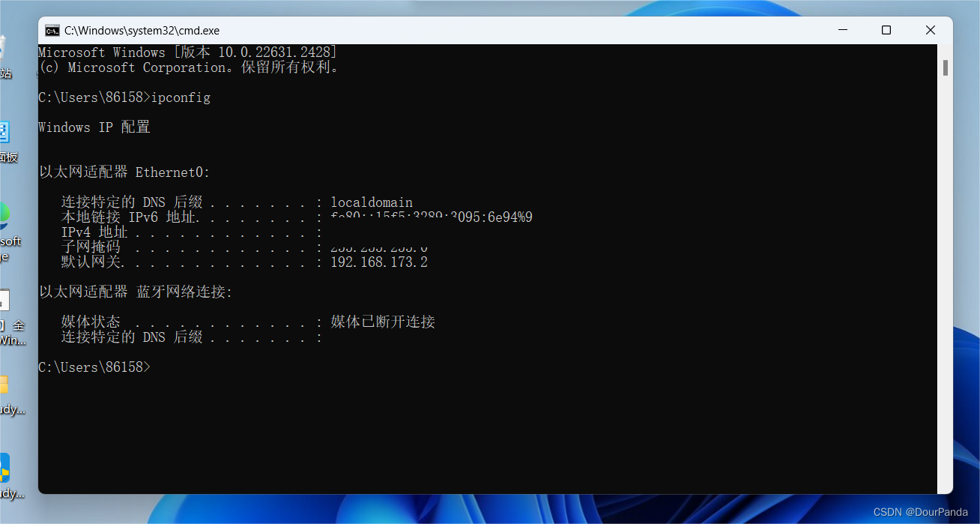Image resolution: width=980 pixels, height=524 pixels.
Task: Click the '以太网适配器 蓝牙网络连接:' line
Action: [x=136, y=292]
